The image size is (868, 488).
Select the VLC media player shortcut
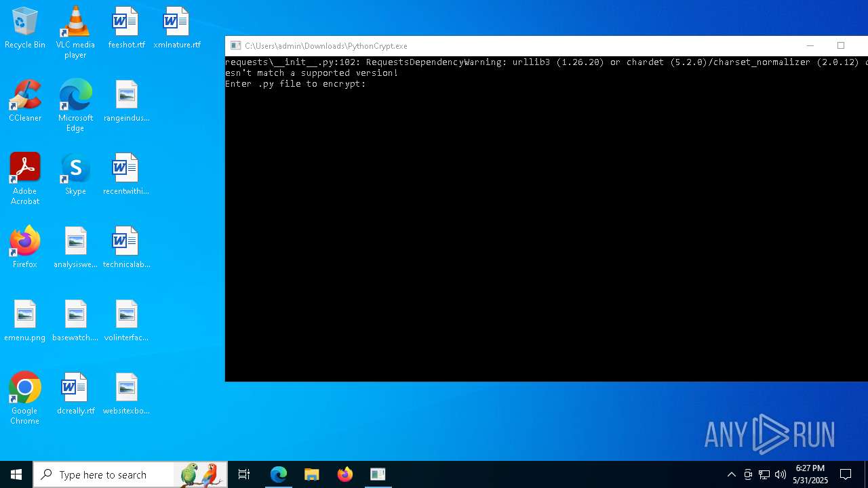coord(75,33)
